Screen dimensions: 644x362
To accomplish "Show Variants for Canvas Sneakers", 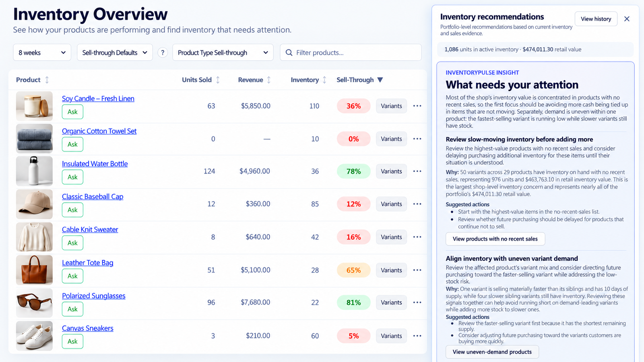I will click(391, 336).
